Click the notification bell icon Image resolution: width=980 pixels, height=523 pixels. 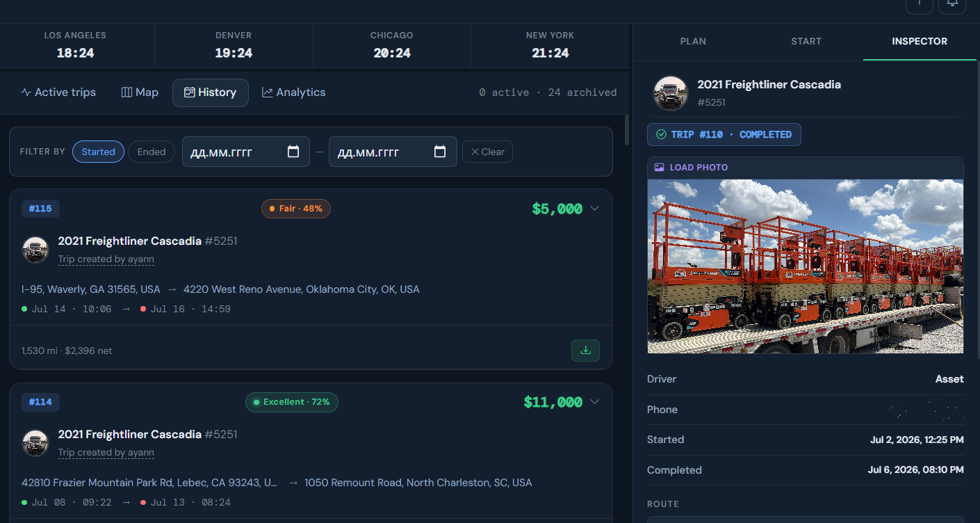pos(952,3)
